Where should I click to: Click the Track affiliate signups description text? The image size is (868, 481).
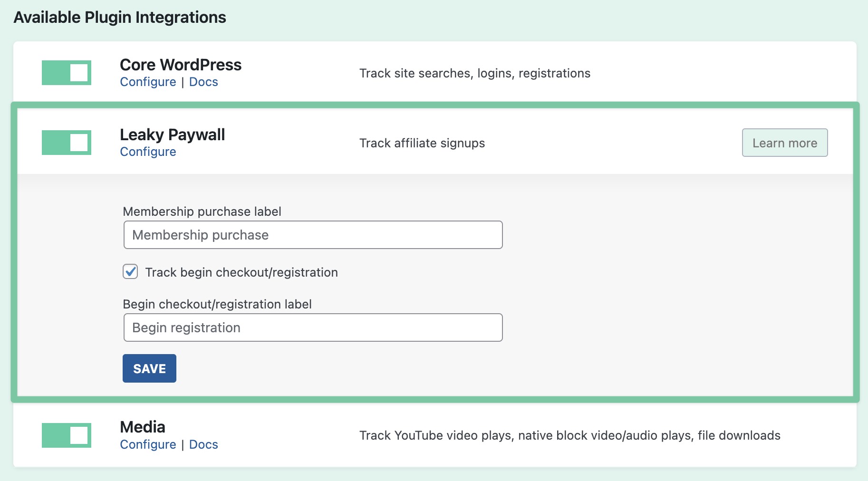[422, 143]
